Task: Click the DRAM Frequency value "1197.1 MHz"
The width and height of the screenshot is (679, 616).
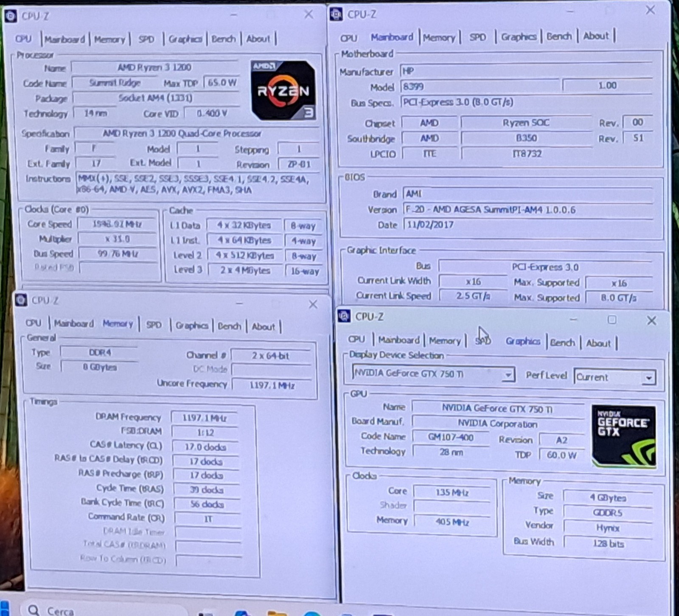Action: [x=204, y=418]
